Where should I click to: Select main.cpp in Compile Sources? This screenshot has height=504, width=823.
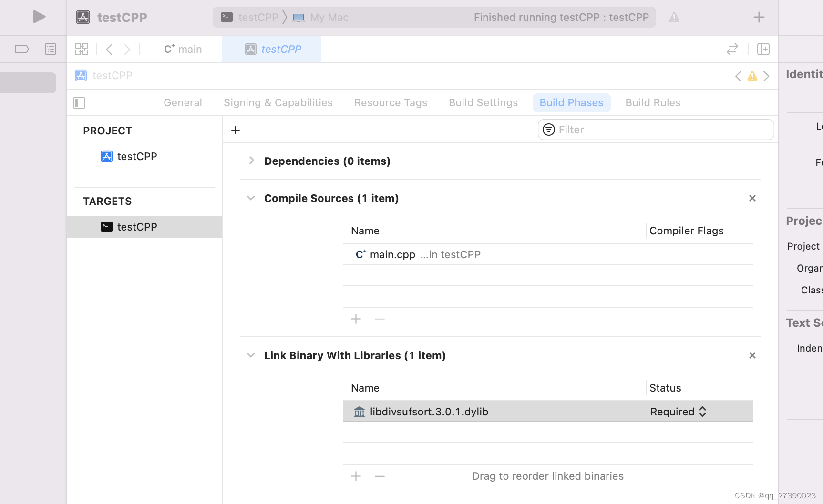click(x=548, y=254)
